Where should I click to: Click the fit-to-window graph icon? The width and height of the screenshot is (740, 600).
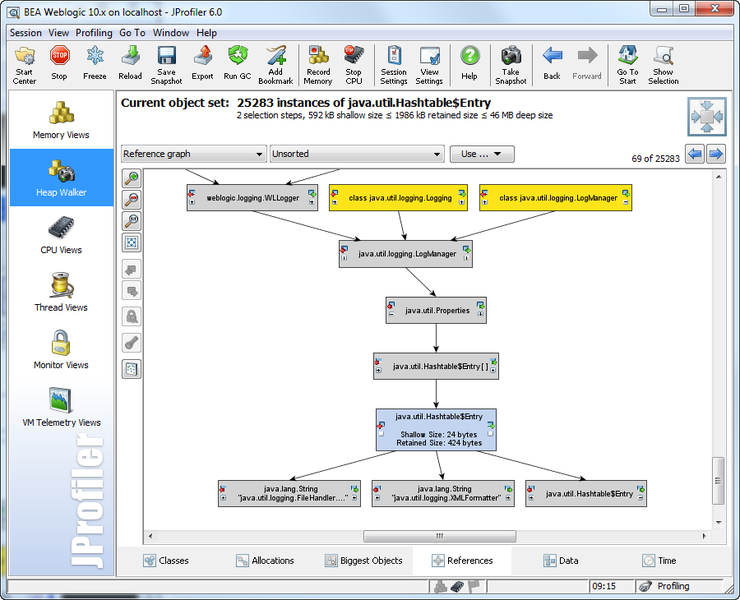(x=132, y=243)
